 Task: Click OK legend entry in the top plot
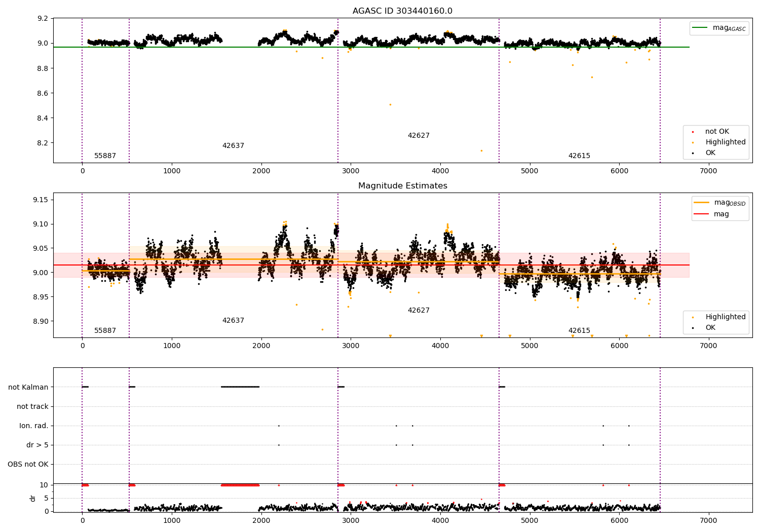704,153
